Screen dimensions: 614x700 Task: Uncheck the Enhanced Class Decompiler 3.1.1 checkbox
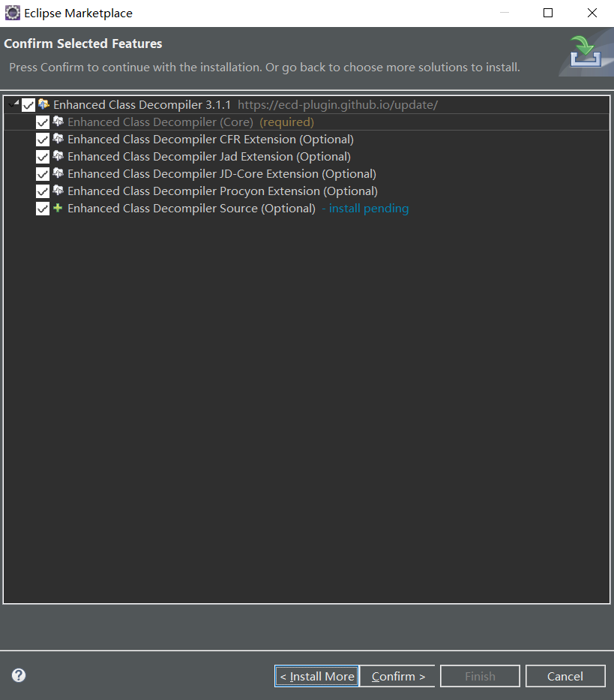tap(28, 105)
